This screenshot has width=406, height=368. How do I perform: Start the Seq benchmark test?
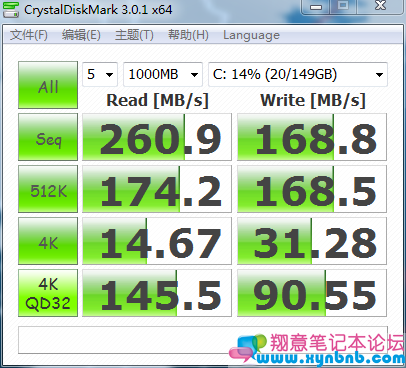click(x=48, y=137)
